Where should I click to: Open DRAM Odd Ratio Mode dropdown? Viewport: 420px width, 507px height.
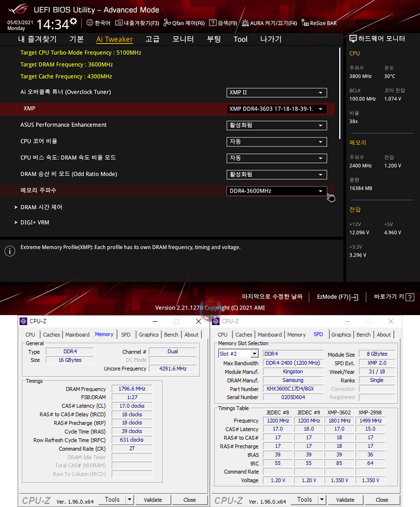276,175
